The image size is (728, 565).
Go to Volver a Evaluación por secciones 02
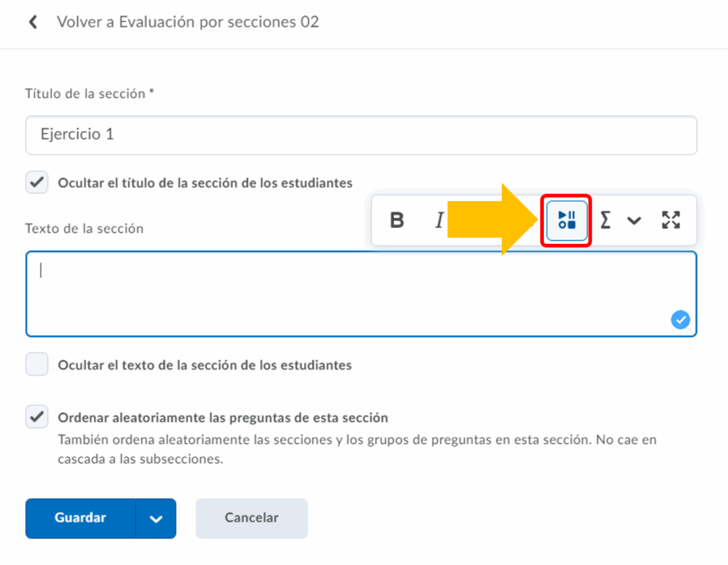(188, 22)
